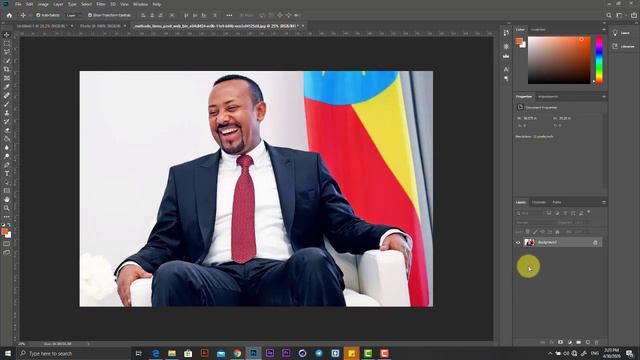Click the lock icon on Background layer
Image resolution: width=640 pixels, height=360 pixels.
(595, 242)
